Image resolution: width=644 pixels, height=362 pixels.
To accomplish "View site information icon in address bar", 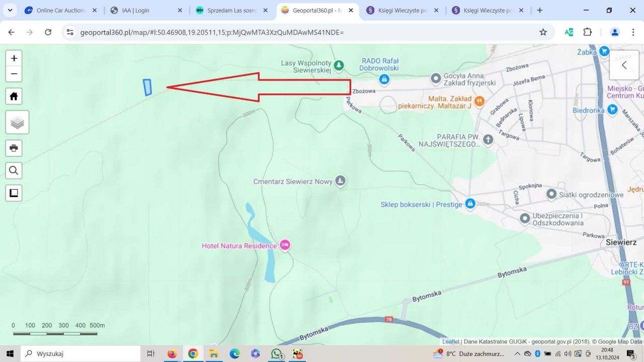I will coord(70,32).
